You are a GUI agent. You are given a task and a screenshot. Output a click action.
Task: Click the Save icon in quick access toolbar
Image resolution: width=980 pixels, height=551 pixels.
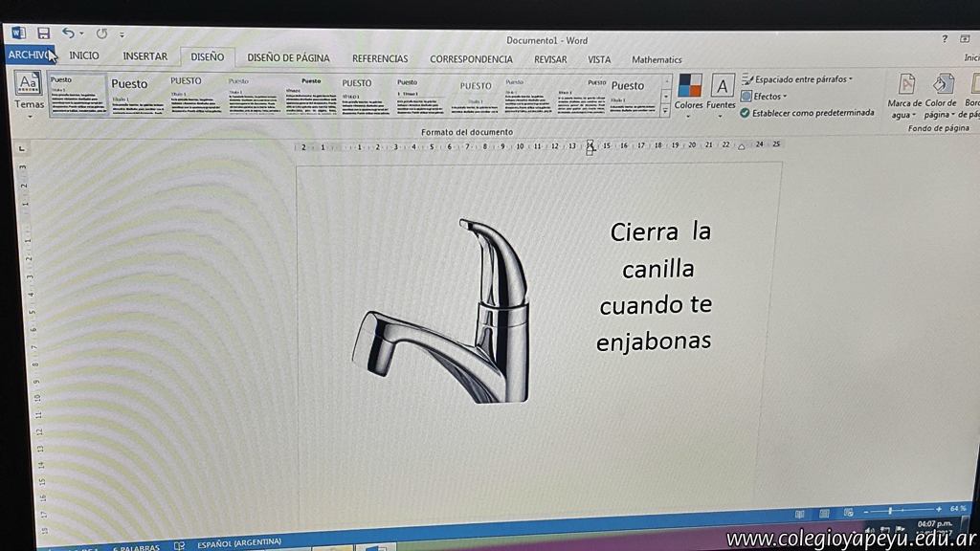tap(44, 33)
